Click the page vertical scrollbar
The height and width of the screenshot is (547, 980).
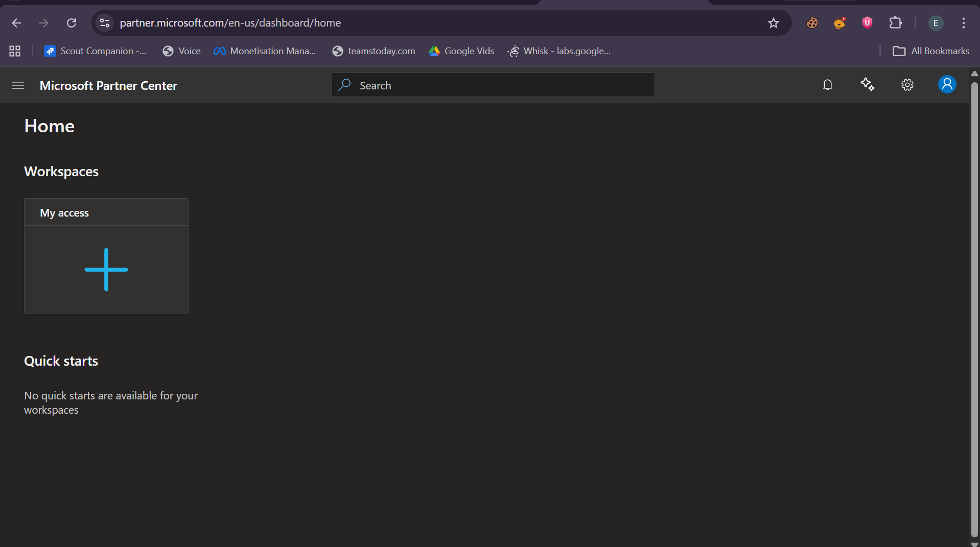(974, 309)
